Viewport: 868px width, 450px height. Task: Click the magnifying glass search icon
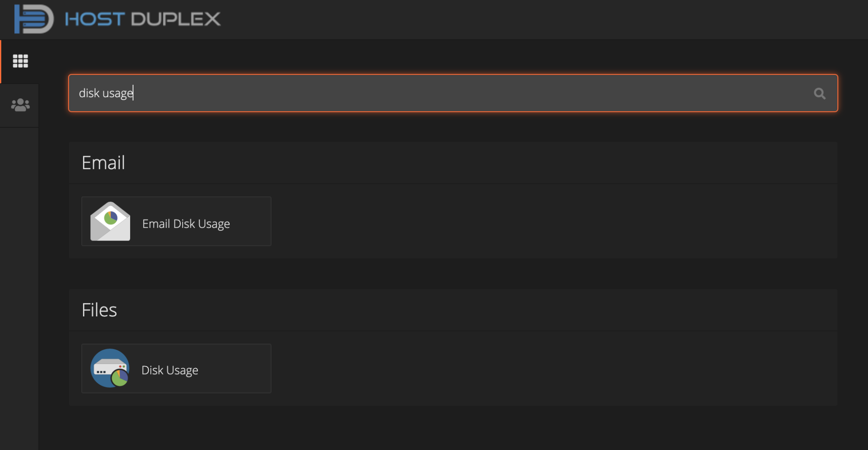click(819, 93)
